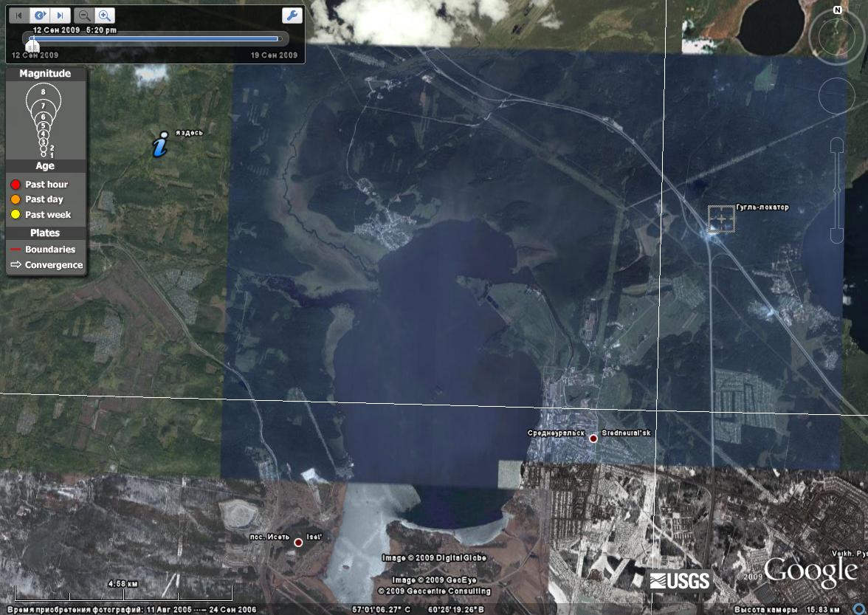This screenshot has width=868, height=615.
Task: Play the time animation
Action: [40, 16]
